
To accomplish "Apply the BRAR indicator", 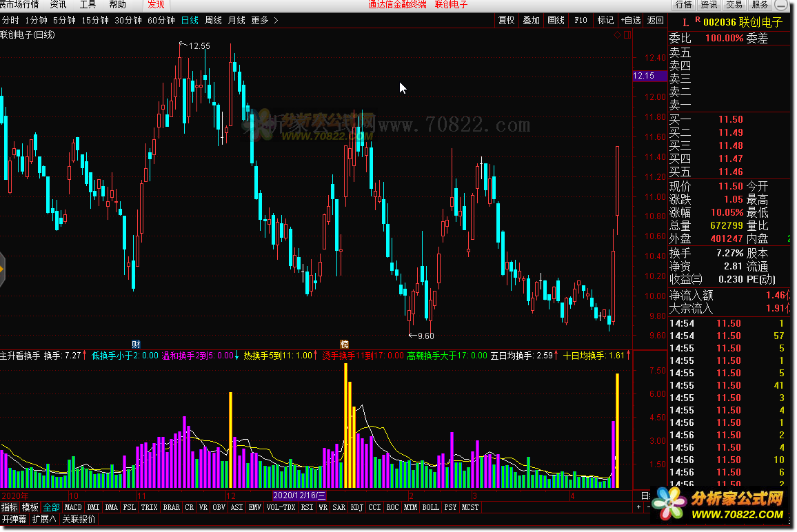I will pyautogui.click(x=171, y=507).
